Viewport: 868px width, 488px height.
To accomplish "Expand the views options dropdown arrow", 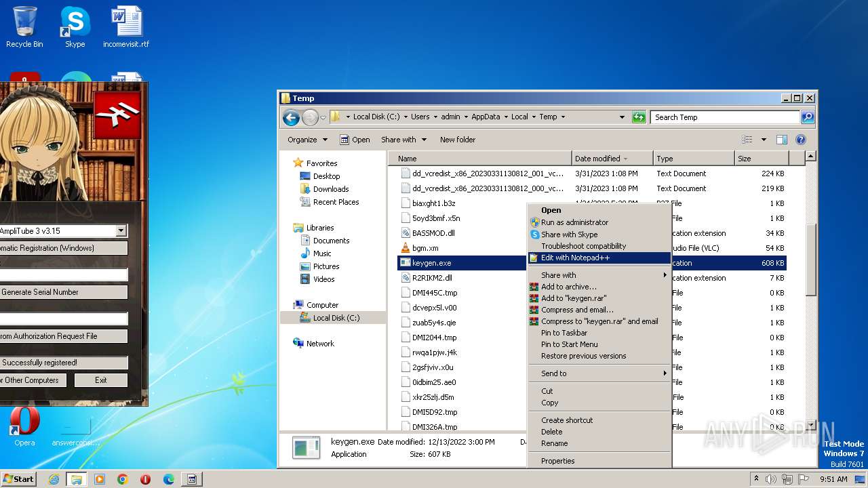I will click(x=763, y=140).
